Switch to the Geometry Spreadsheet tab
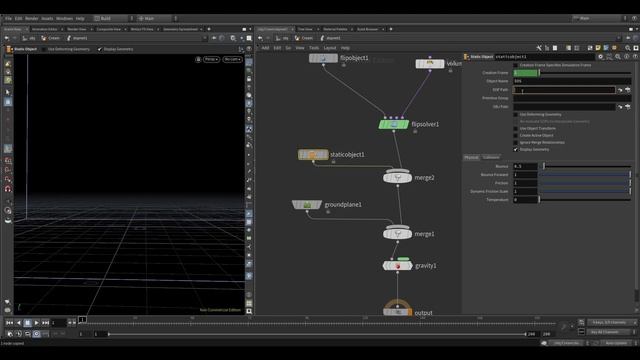This screenshot has width=640, height=360. (180, 29)
